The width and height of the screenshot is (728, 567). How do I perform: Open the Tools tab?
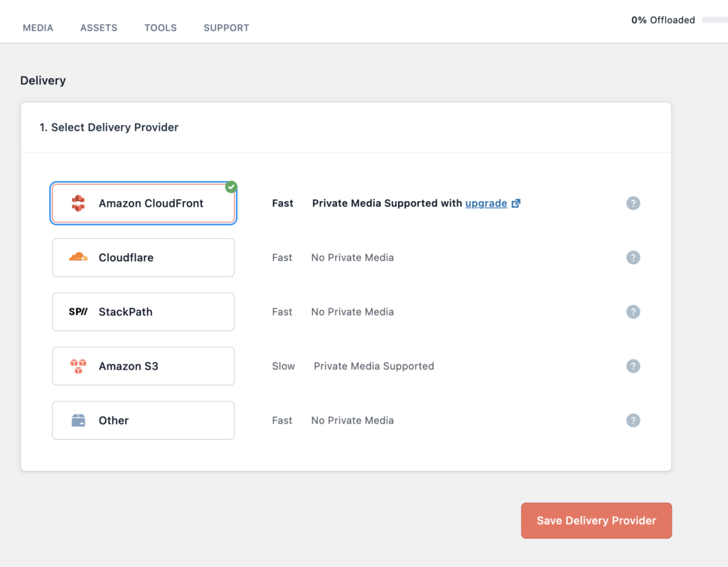point(160,28)
